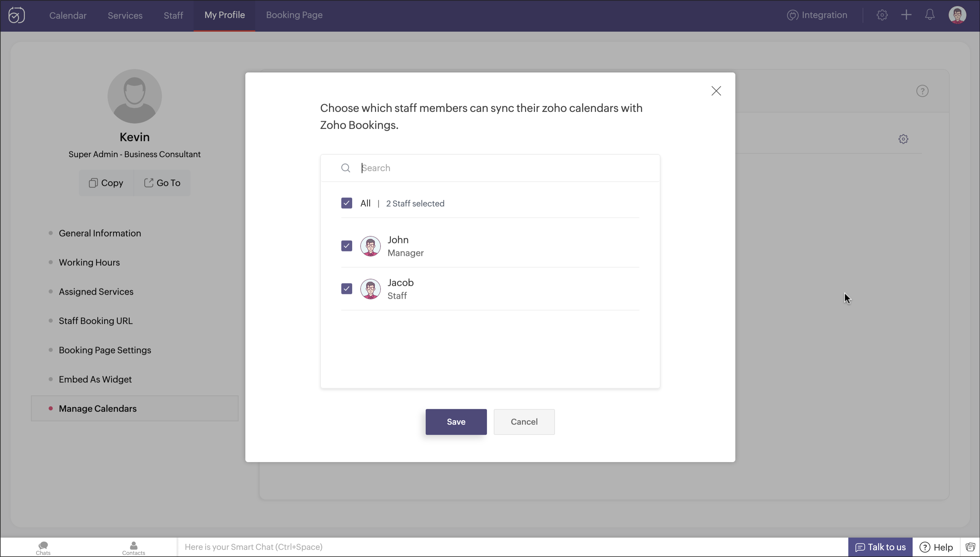Open the Contacts icon in bottom bar

[x=133, y=547]
